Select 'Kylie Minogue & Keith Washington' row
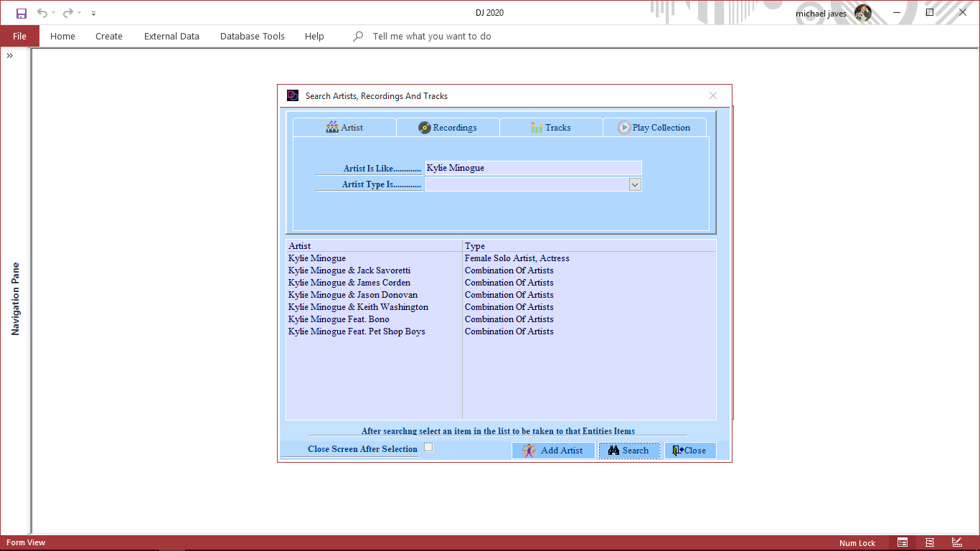The height and width of the screenshot is (551, 980). point(501,307)
